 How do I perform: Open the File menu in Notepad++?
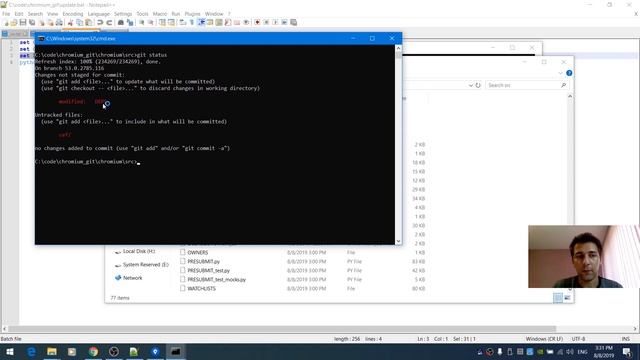click(x=6, y=14)
